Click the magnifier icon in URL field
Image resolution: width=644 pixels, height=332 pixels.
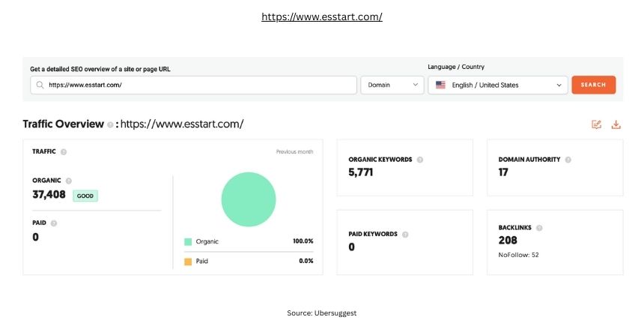[40, 85]
